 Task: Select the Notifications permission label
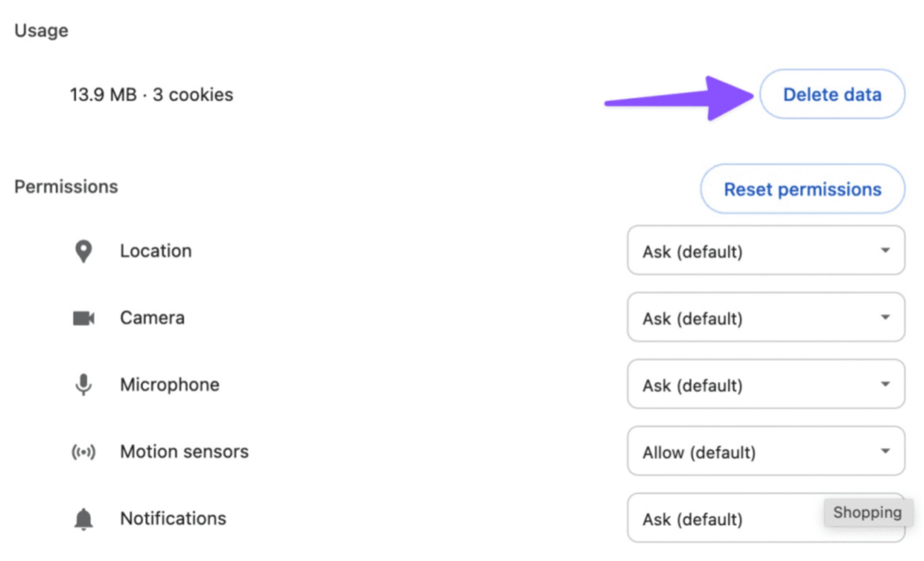pyautogui.click(x=173, y=519)
